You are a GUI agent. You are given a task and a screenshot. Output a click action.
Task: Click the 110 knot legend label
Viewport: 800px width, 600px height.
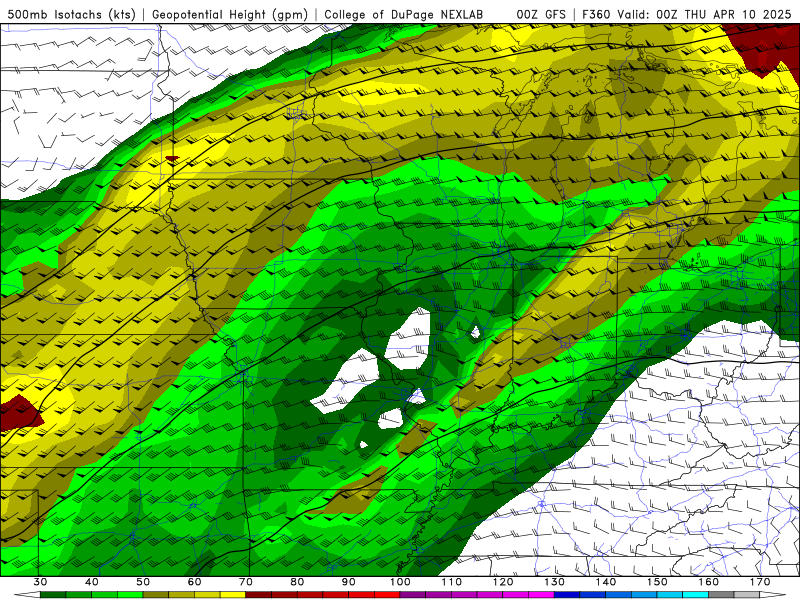pos(452,582)
